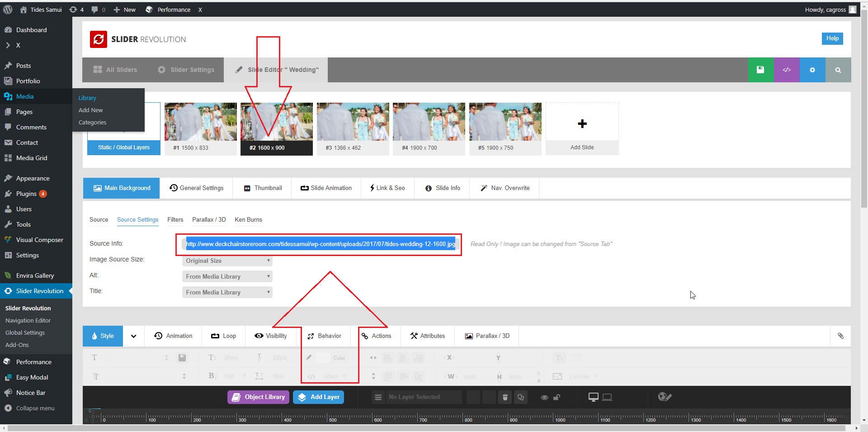Open the purple CSS/JS code editor icon
The height and width of the screenshot is (432, 868).
click(x=787, y=70)
